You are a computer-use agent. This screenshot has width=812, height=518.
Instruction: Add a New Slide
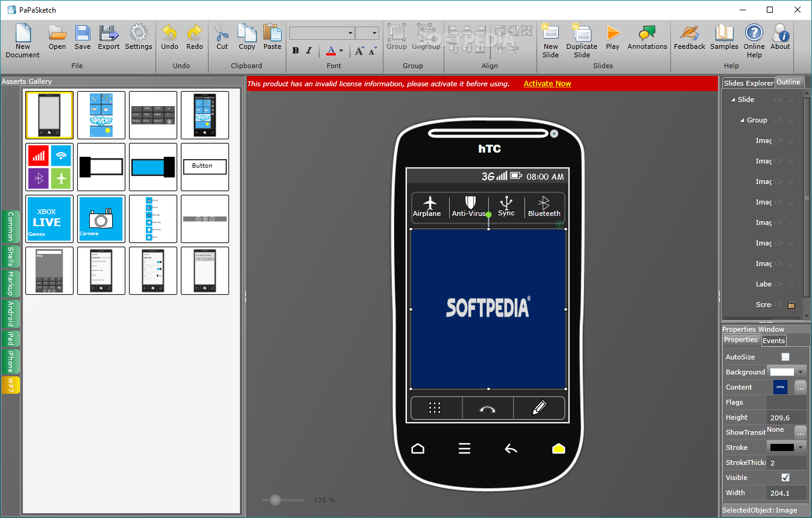tap(550, 41)
